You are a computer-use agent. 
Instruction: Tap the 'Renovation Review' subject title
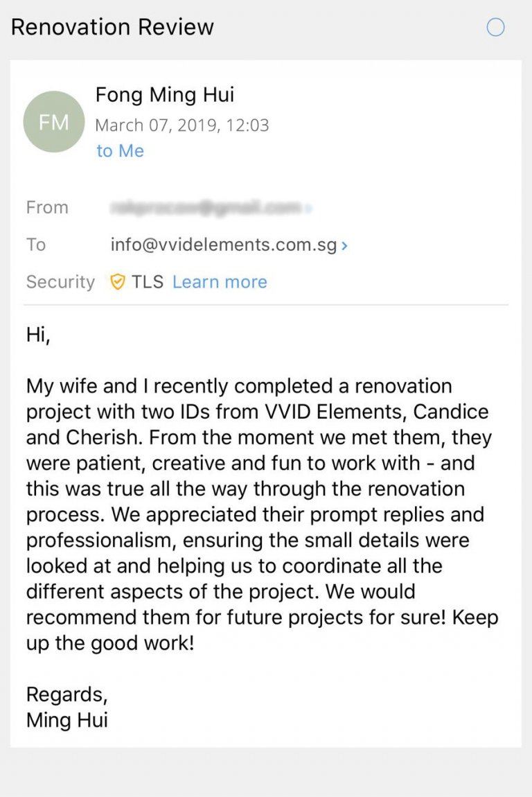112,27
